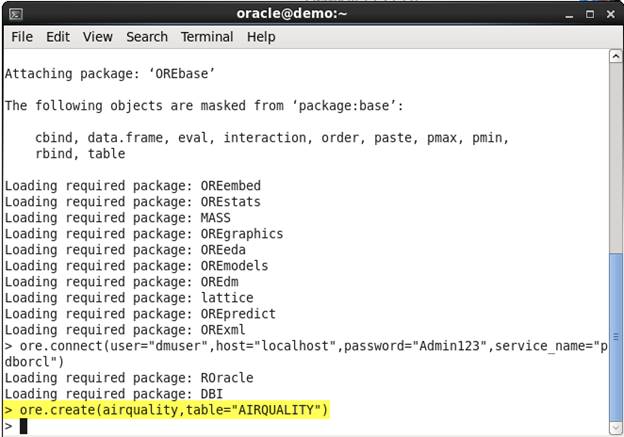Click the scrollbar track above the thumb
Viewport: 624px width, 437px height.
tap(615, 150)
